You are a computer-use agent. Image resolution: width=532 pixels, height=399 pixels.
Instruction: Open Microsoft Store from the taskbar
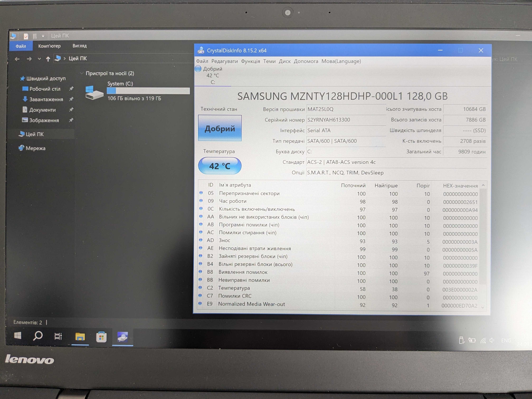point(101,337)
